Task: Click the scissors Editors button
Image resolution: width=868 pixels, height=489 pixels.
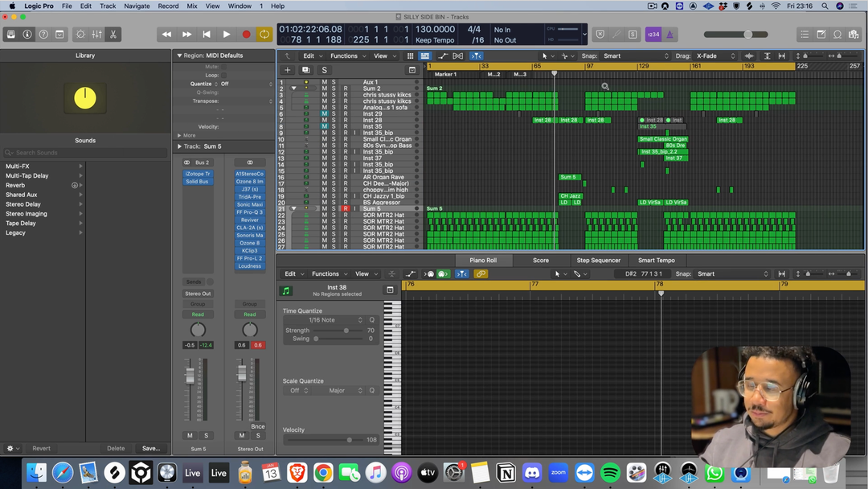Action: point(113,35)
